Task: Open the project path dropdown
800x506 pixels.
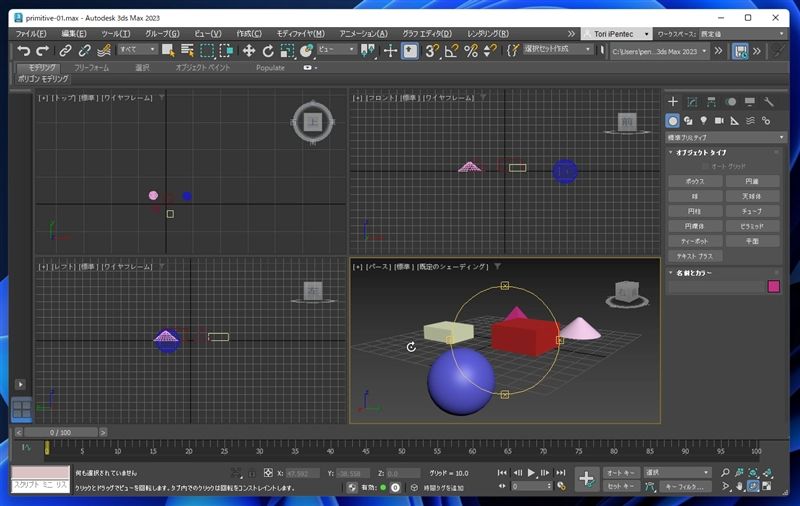Action: click(x=659, y=51)
